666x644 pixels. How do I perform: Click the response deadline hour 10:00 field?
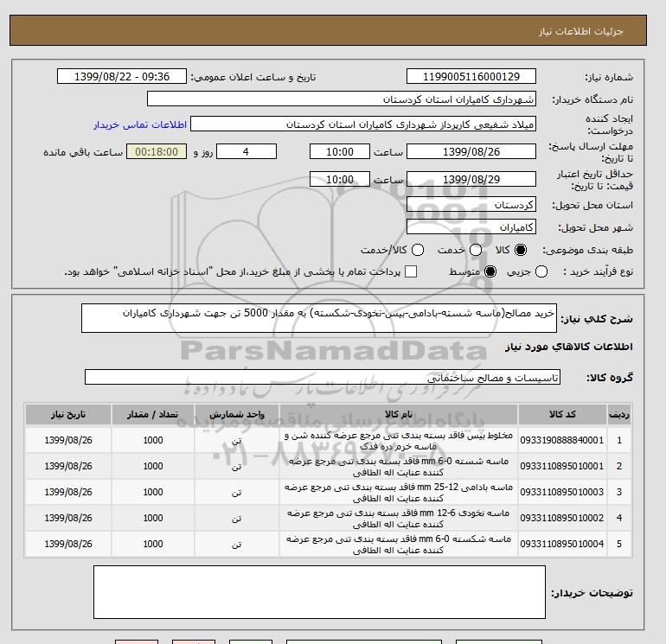(x=340, y=151)
